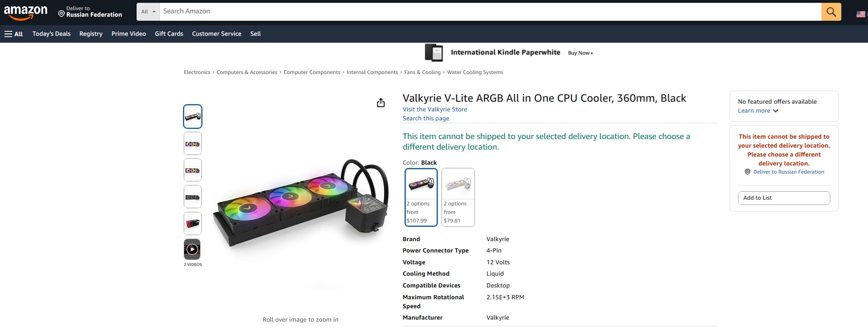The height and width of the screenshot is (331, 868).
Task: Click Water Cooling Systems breadcrumb
Action: (475, 72)
